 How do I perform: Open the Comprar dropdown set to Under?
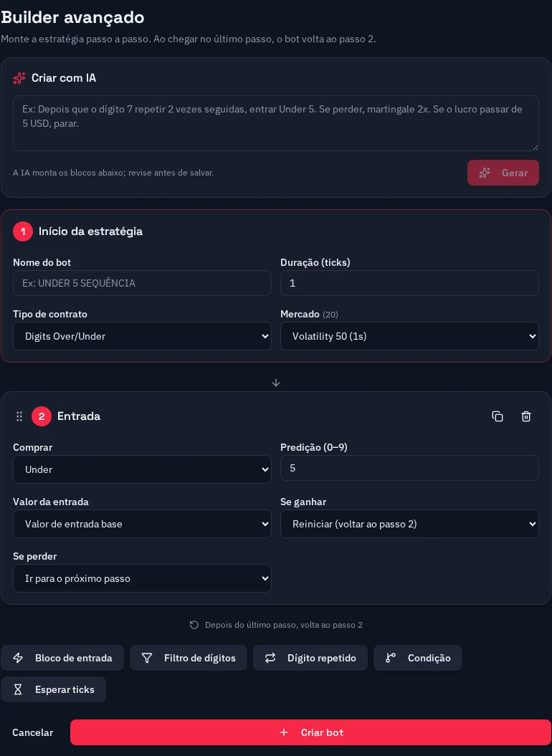tap(142, 469)
